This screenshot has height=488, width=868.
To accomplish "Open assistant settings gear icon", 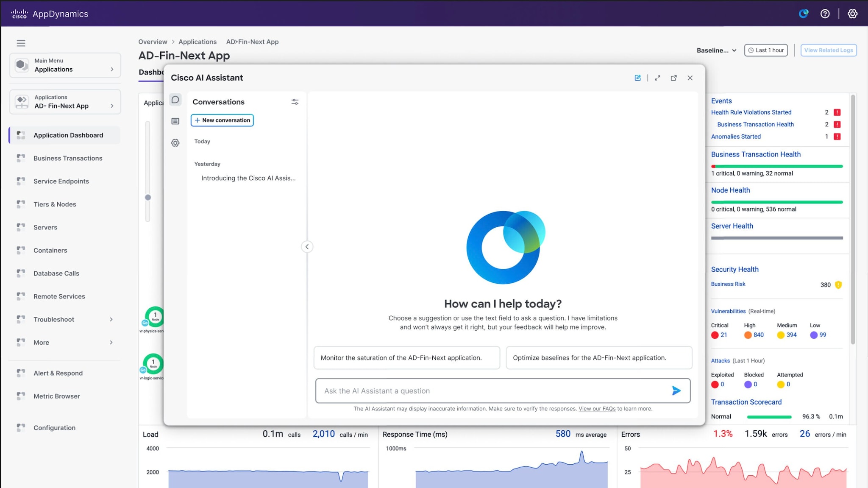I will tap(175, 143).
